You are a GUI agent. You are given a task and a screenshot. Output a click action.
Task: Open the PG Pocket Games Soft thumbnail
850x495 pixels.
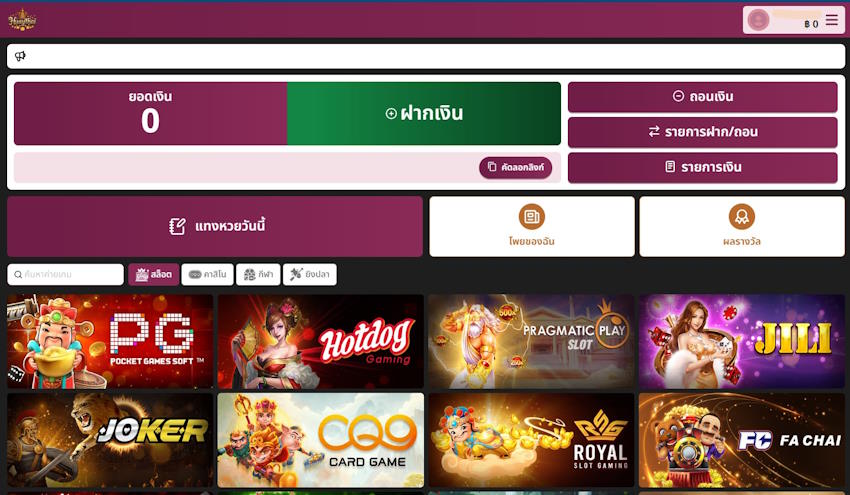tap(110, 341)
